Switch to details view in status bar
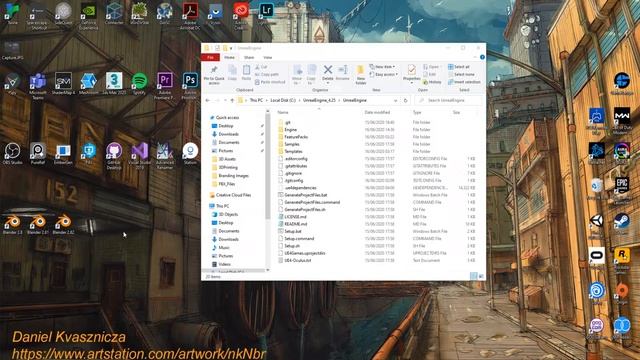Image resolution: width=640 pixels, height=360 pixels. 473,276
